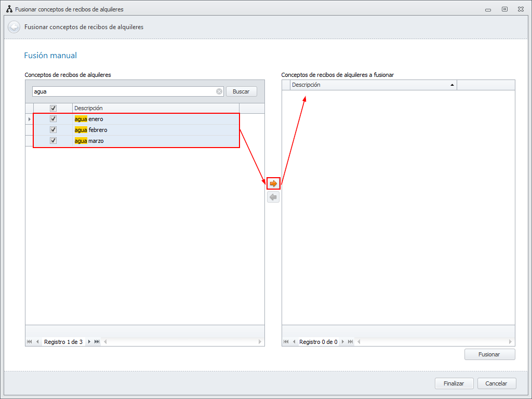Sort the left list by Descripción header

[156, 108]
